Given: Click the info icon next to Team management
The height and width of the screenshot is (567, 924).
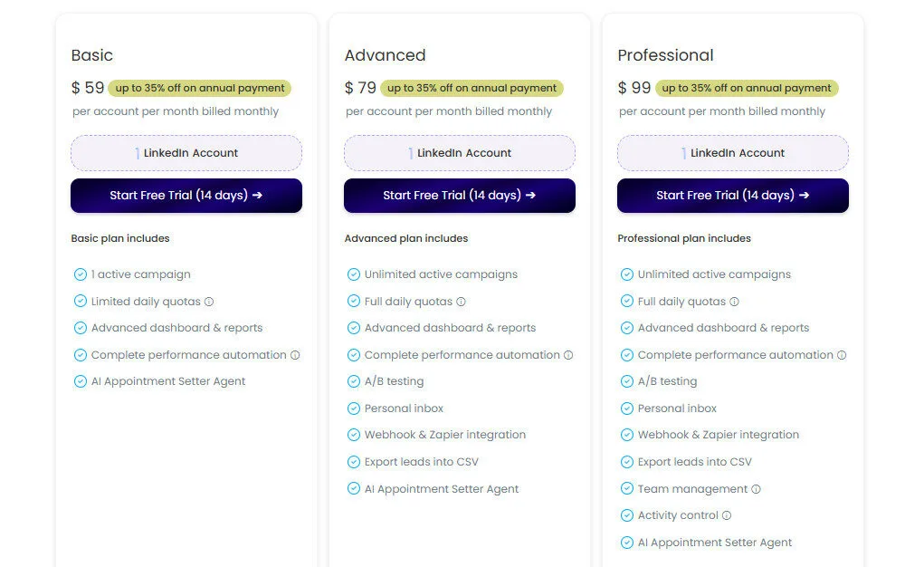Looking at the screenshot, I should 757,488.
